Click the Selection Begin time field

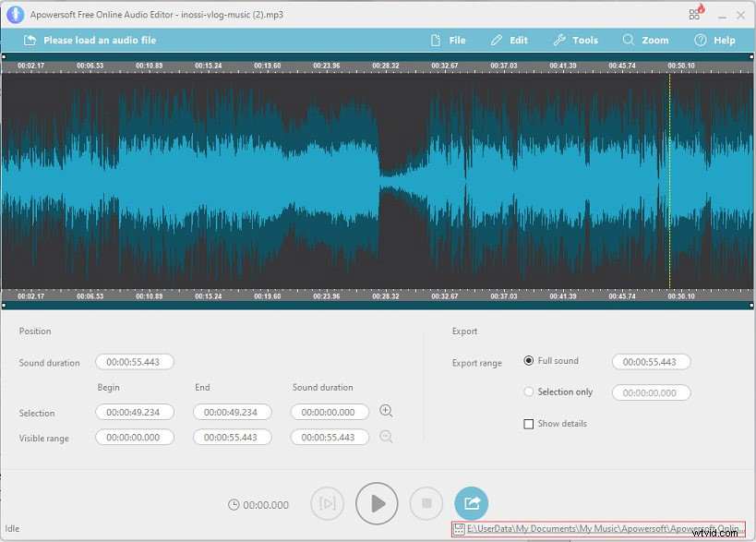pos(134,412)
